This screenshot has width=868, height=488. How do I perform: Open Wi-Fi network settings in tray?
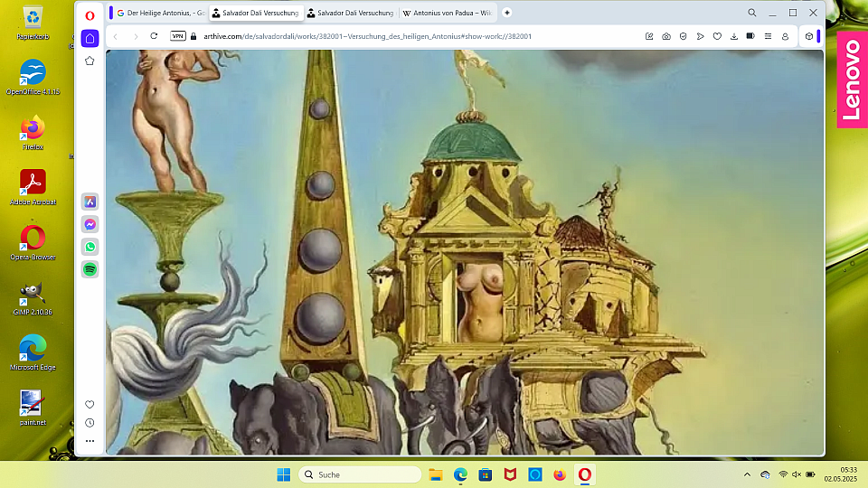[783, 474]
